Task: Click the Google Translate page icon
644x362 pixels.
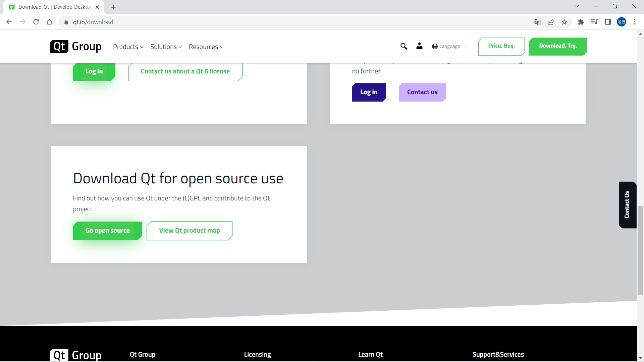Action: pos(537,22)
